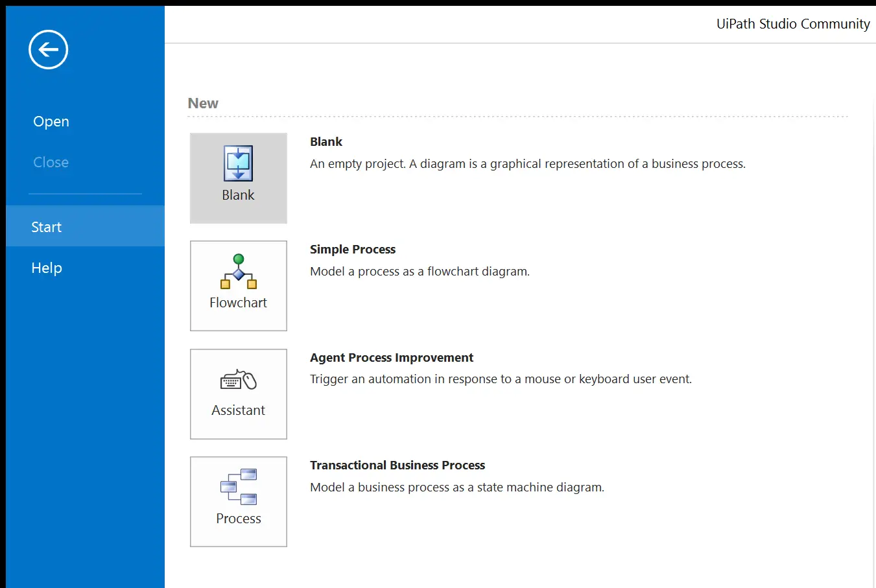Switch to the Start section
This screenshot has width=876, height=588.
(x=85, y=226)
